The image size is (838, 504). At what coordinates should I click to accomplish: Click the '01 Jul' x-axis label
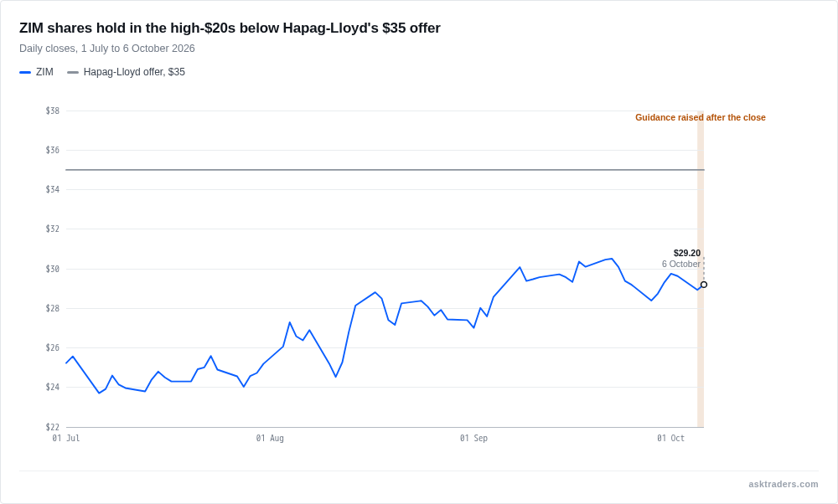65,439
